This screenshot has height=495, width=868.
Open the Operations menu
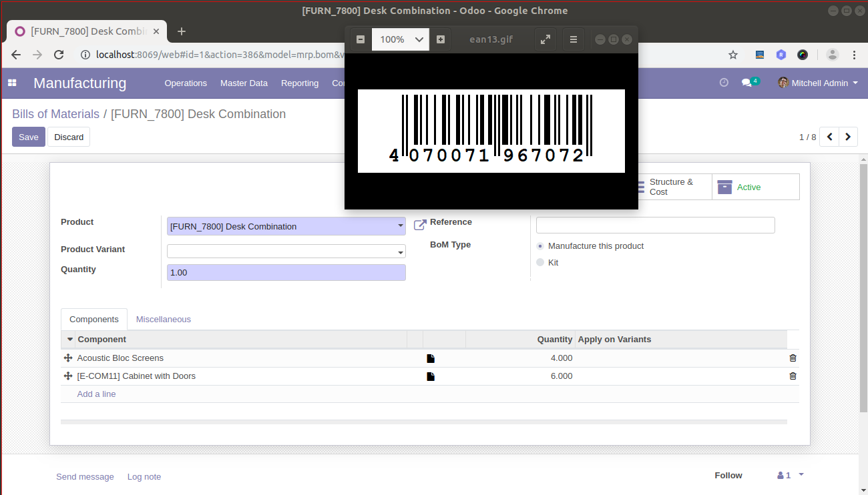click(186, 83)
